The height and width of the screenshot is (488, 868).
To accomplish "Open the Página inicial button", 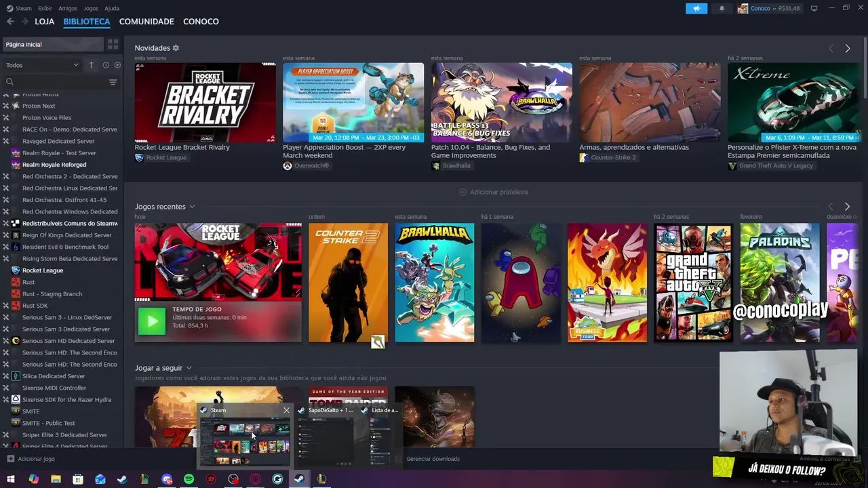I will click(53, 44).
